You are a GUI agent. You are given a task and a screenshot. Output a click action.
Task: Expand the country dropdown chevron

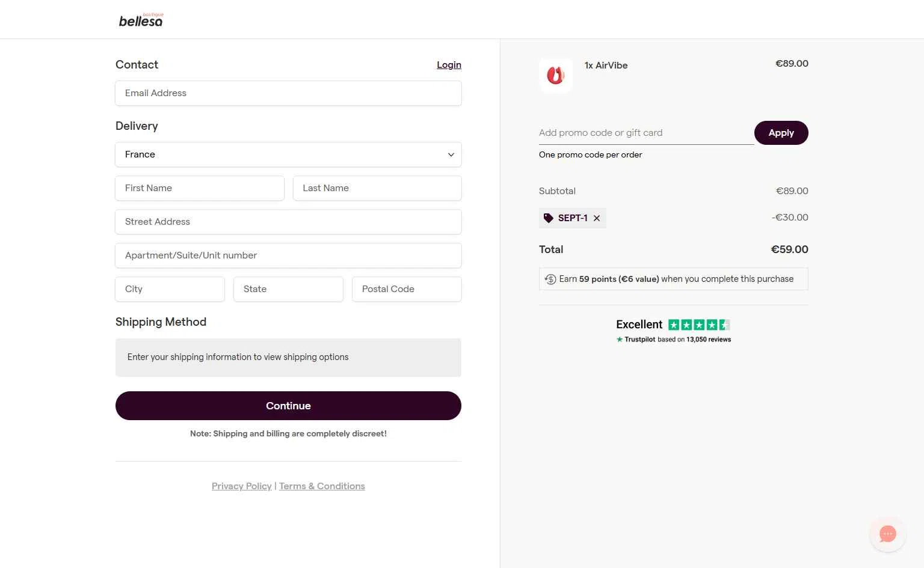451,154
